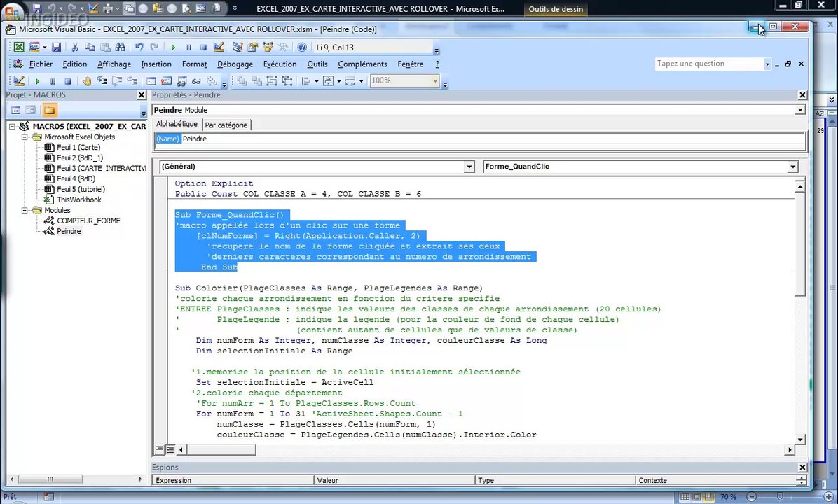Click the Valeur column header in Espions
The height and width of the screenshot is (504, 838).
(x=394, y=480)
